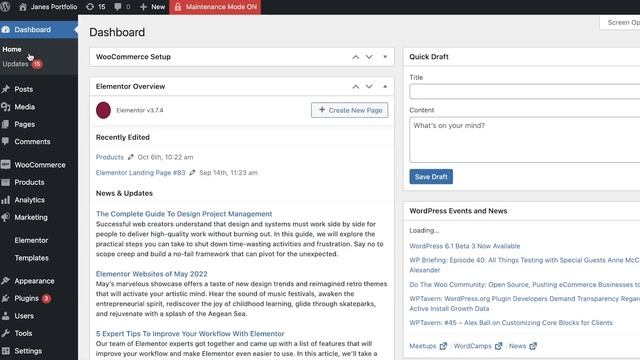Open Elementor Landing Page #83 link
Image resolution: width=640 pixels, height=360 pixels.
click(140, 172)
